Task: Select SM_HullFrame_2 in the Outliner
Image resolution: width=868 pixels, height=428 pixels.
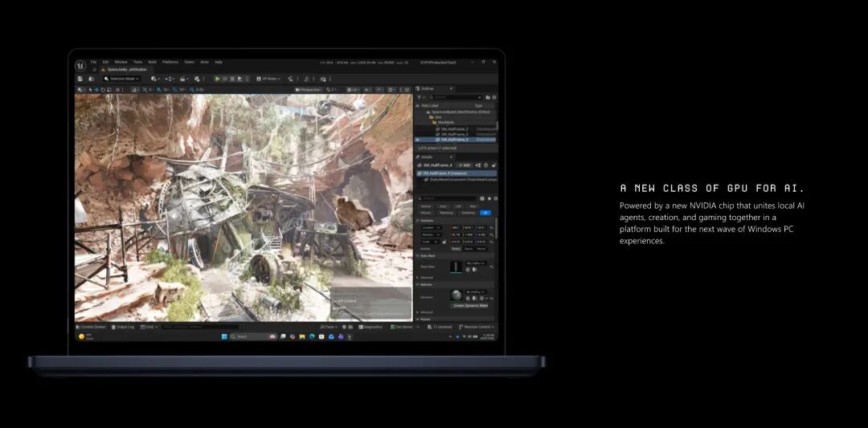Action: (454, 128)
